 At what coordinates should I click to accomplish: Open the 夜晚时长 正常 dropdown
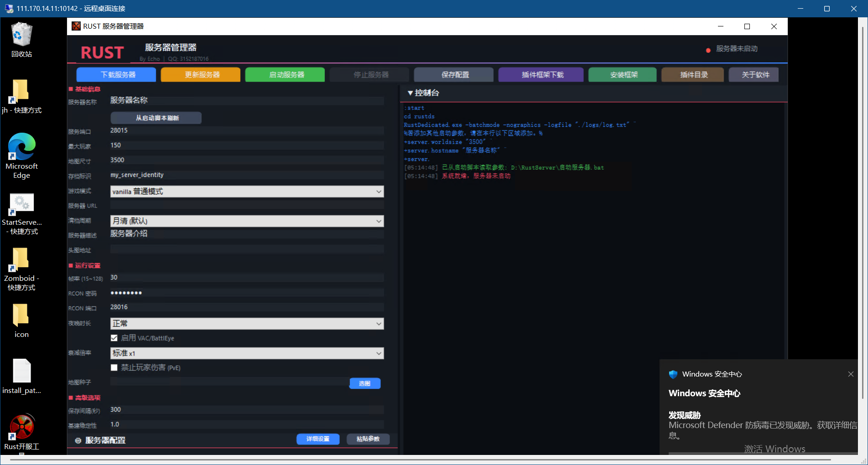coord(247,324)
